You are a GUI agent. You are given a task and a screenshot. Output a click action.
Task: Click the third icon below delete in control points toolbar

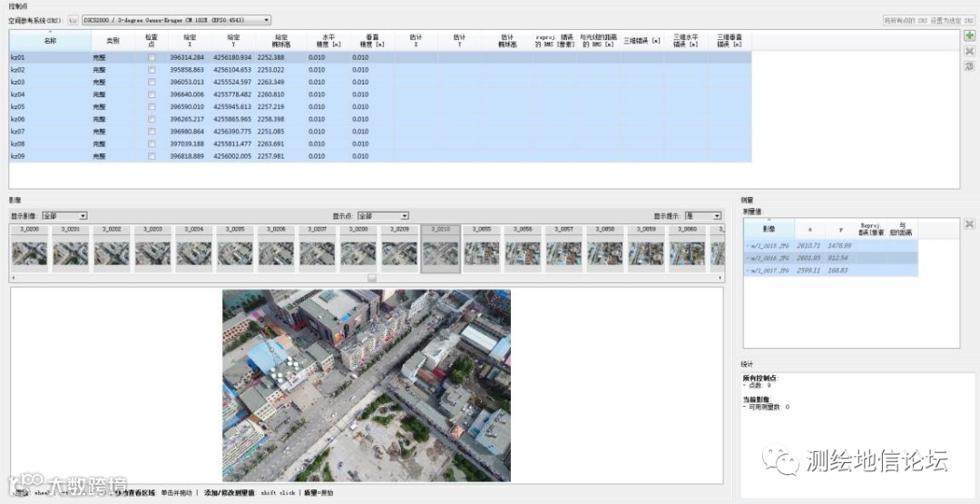970,66
